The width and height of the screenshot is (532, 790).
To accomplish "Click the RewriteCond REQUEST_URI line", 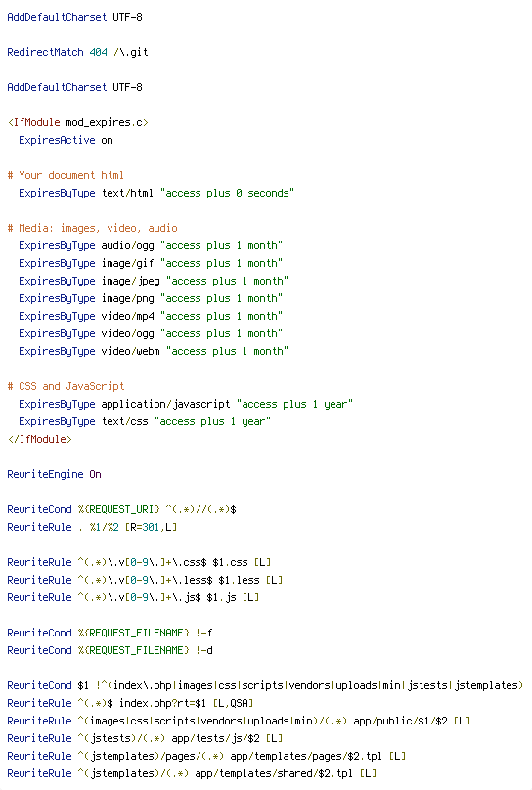I will tap(122, 509).
